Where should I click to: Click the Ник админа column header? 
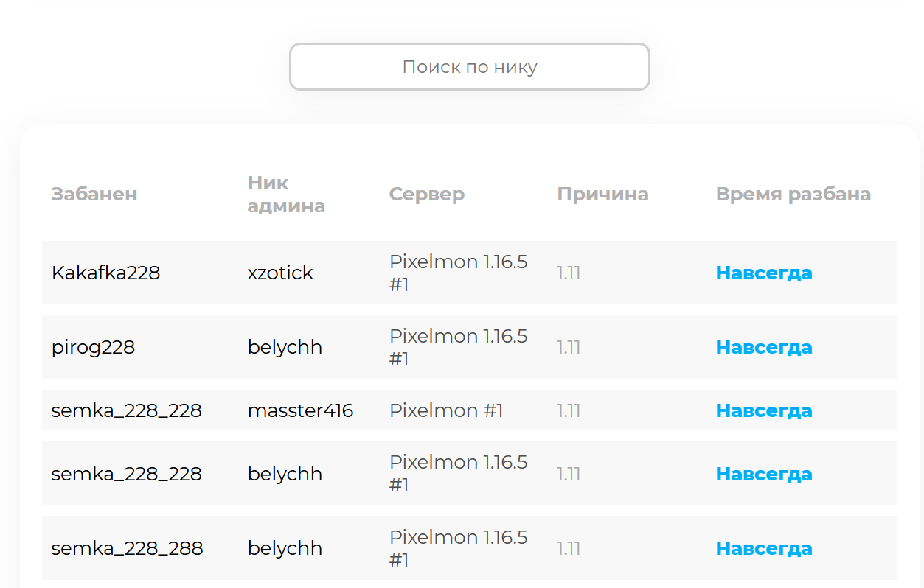click(x=286, y=194)
